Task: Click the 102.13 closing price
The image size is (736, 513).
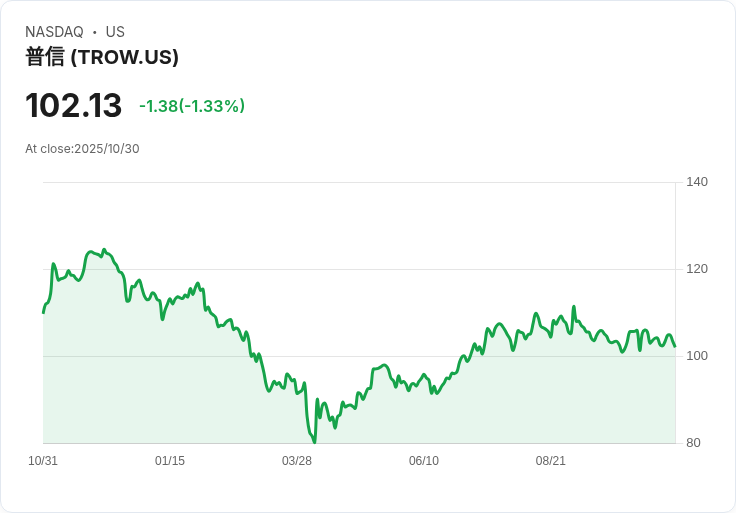Action: point(73,105)
